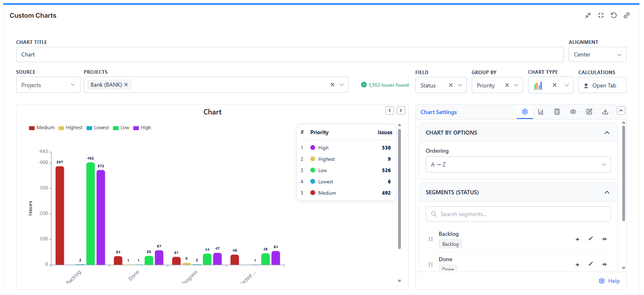Collapse Chart Settings panel with up chevron button
The width and height of the screenshot is (644, 295).
pos(621,110)
